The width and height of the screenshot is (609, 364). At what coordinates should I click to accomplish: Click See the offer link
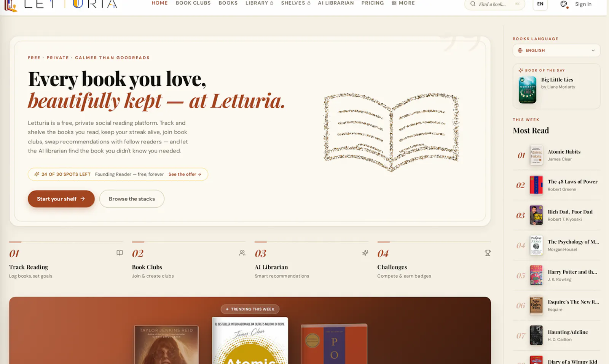(x=185, y=174)
